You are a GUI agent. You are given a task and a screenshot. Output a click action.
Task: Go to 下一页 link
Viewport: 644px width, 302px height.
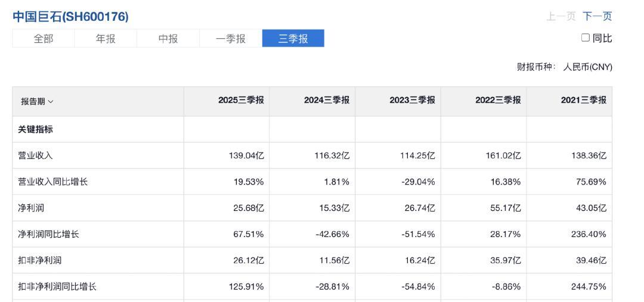[x=597, y=17]
